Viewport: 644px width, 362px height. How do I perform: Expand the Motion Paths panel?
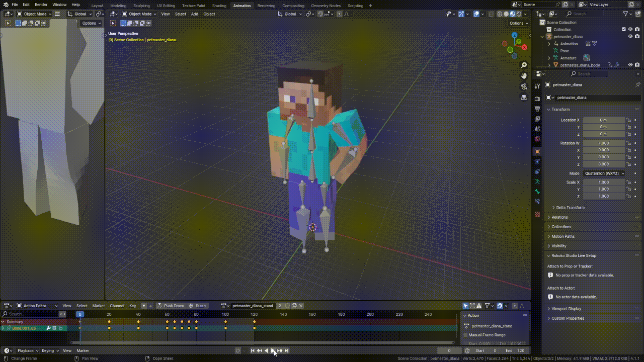click(x=562, y=236)
